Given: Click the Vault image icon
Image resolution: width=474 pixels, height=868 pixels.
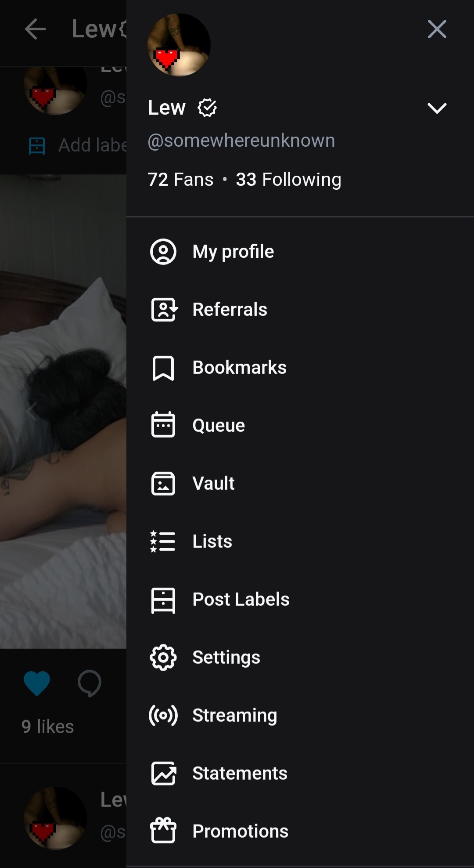Looking at the screenshot, I should click(x=163, y=483).
